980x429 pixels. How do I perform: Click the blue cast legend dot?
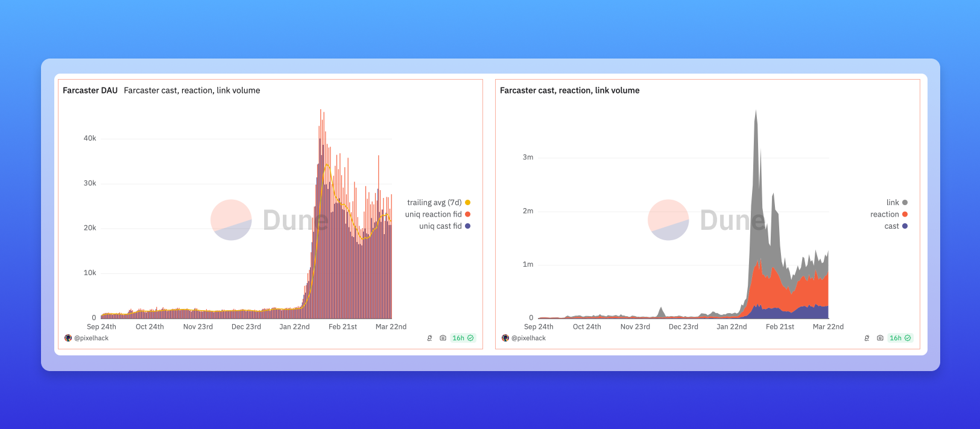point(905,226)
